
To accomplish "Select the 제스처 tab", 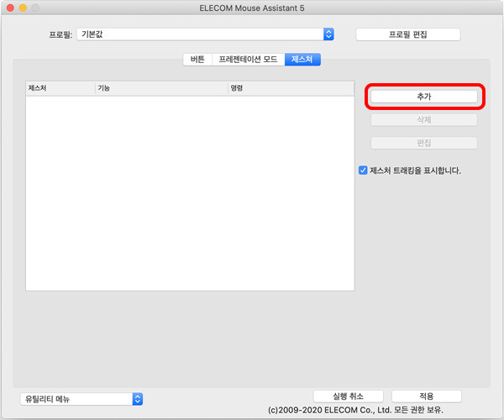I will point(302,60).
